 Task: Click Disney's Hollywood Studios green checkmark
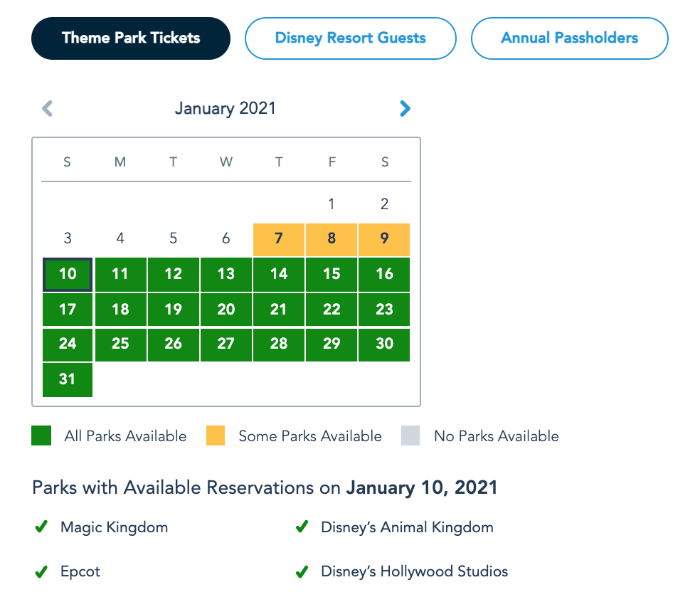coord(302,571)
